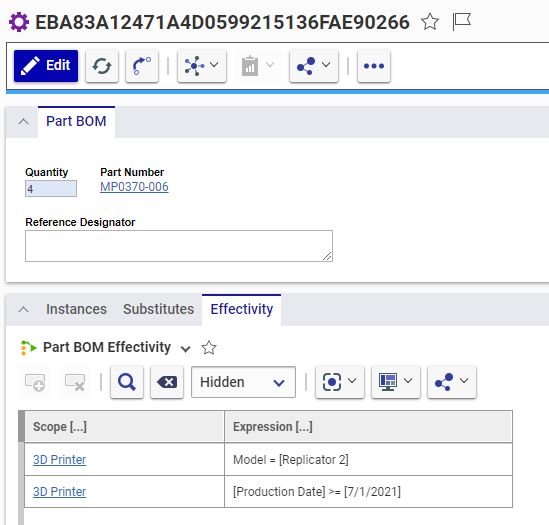The width and height of the screenshot is (549, 525).
Task: Click the flag icon beside title
Action: [x=461, y=22]
